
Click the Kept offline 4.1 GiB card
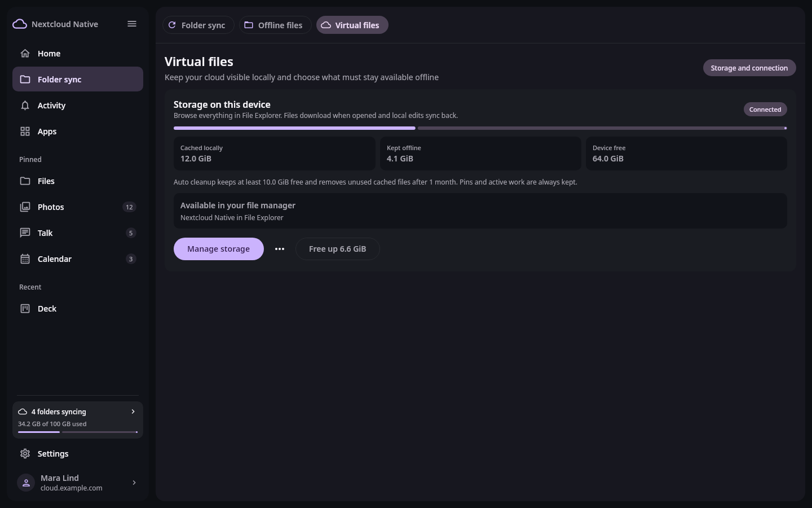tap(480, 154)
